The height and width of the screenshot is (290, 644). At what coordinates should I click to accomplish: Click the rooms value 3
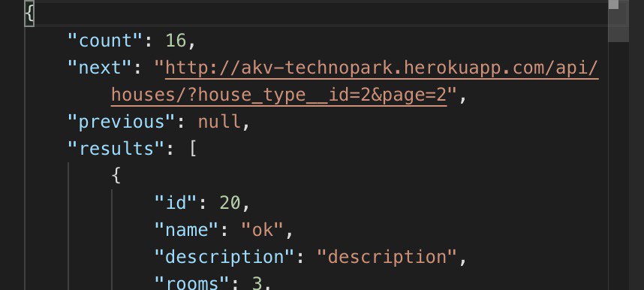pos(257,283)
